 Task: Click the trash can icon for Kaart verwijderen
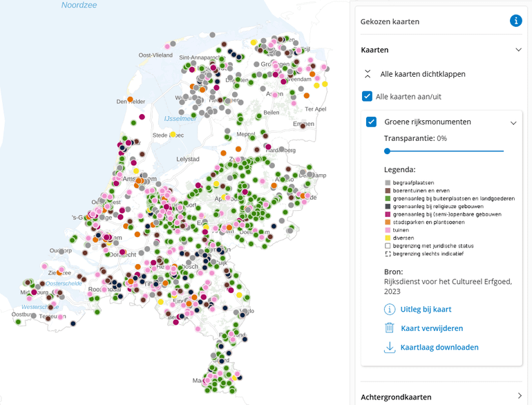pos(390,328)
